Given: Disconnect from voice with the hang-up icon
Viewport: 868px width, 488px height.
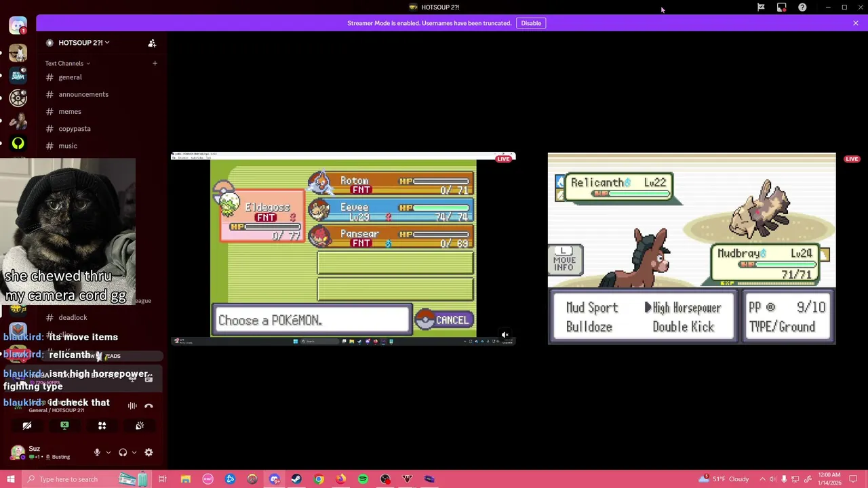Looking at the screenshot, I should pos(149,406).
